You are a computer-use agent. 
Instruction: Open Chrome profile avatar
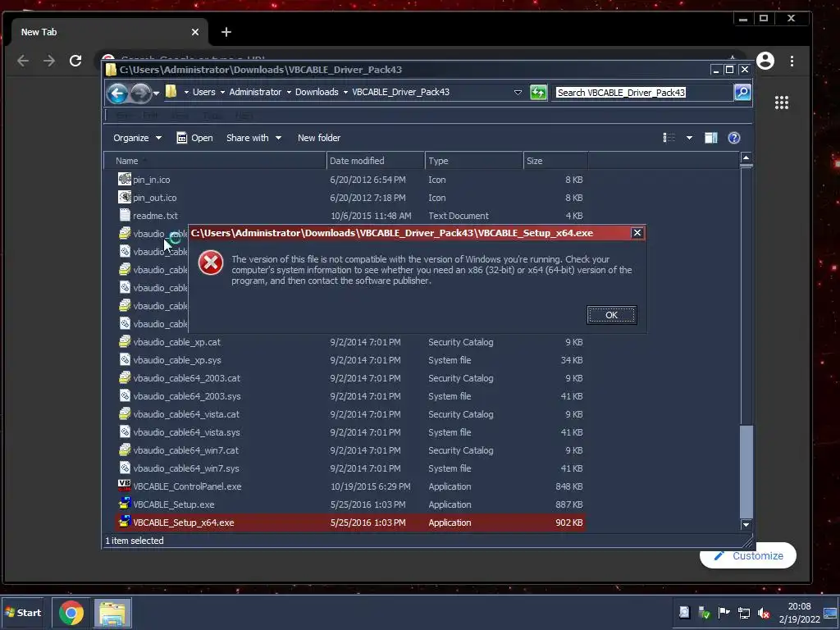click(765, 61)
